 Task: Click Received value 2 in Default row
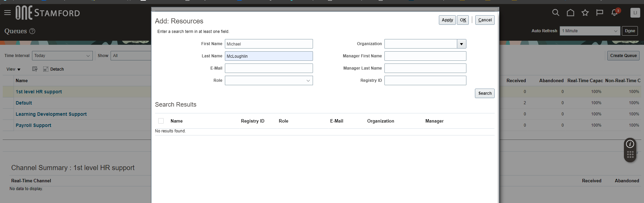pyautogui.click(x=525, y=103)
